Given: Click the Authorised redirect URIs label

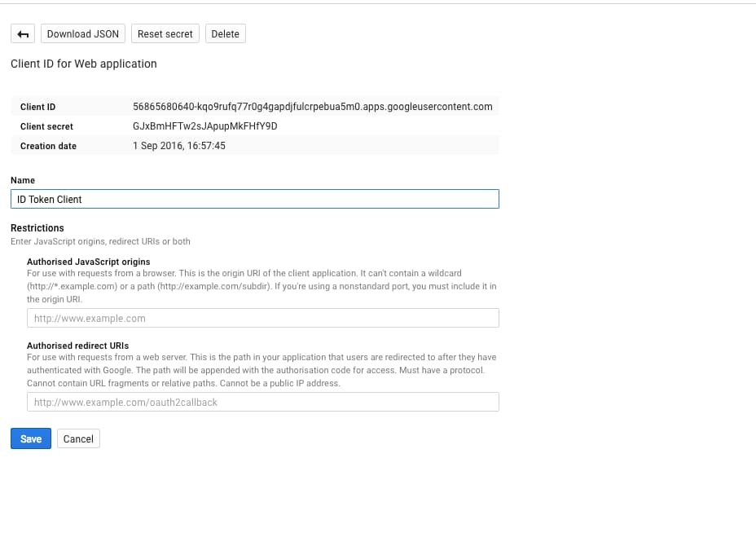Looking at the screenshot, I should (x=78, y=346).
